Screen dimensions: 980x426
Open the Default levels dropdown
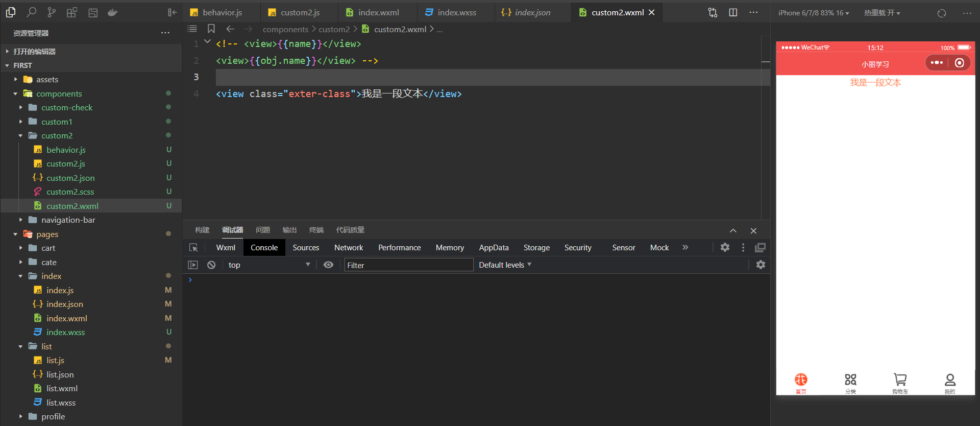click(x=505, y=265)
